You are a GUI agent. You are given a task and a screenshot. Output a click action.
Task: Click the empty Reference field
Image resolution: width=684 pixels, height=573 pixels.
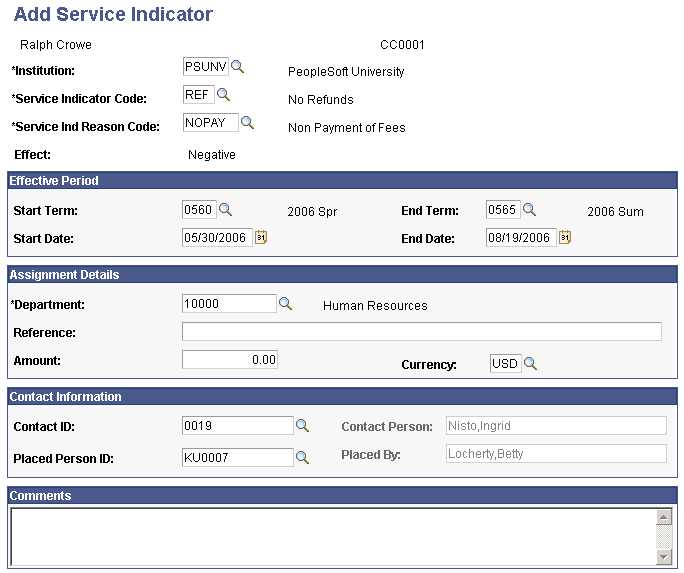click(x=422, y=332)
